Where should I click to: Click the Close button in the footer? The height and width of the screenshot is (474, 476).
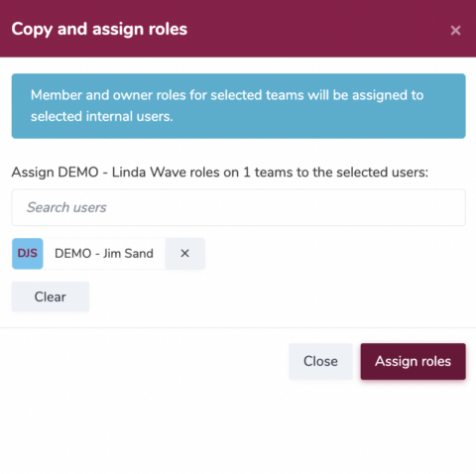[320, 361]
